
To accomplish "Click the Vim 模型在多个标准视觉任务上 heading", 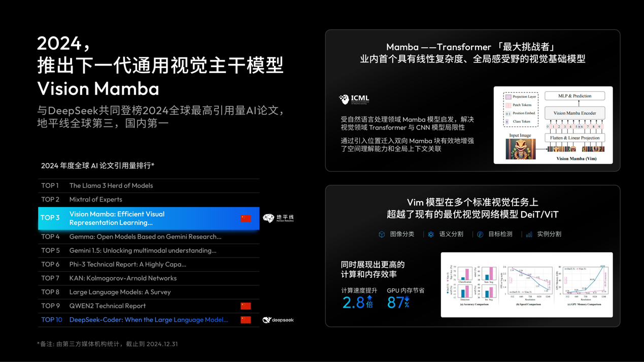I will tap(472, 202).
